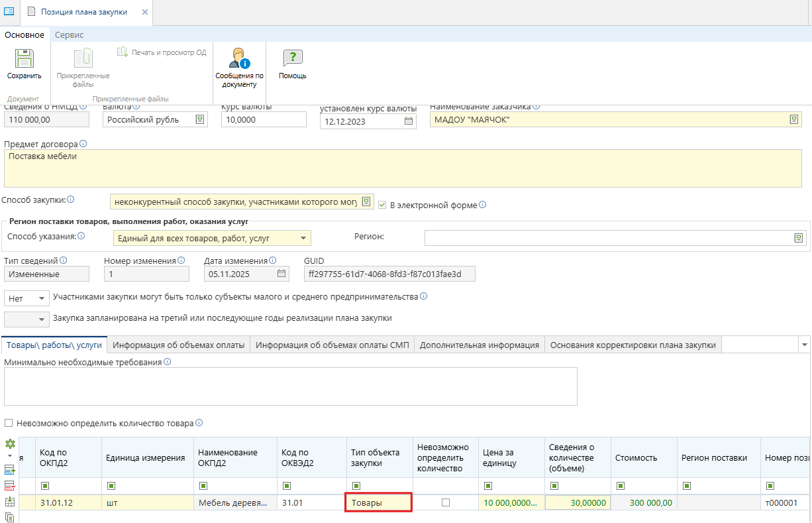Click the Стоимость column header
This screenshot has height=523, width=812.
(636, 457)
